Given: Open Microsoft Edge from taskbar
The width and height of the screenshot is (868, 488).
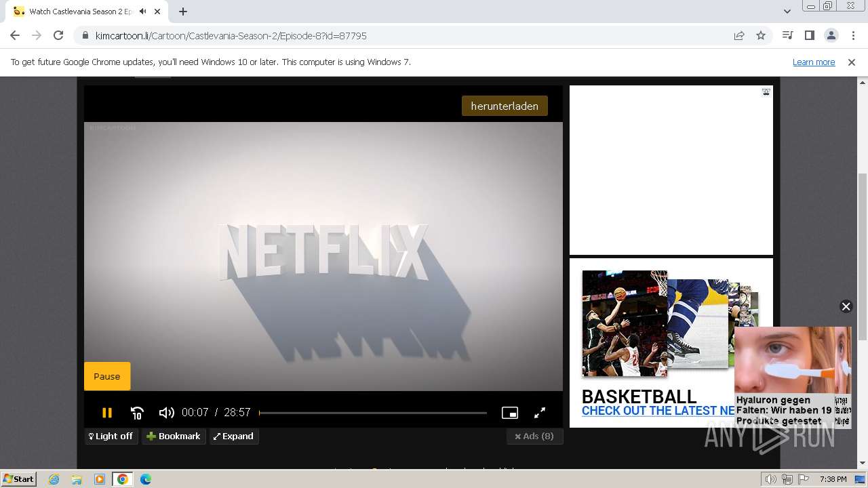Looking at the screenshot, I should click(x=146, y=479).
